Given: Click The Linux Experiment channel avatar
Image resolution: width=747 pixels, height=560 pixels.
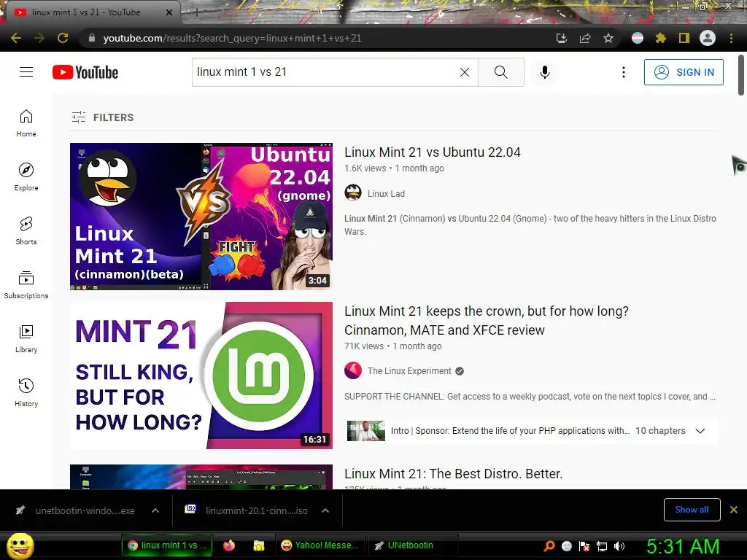Looking at the screenshot, I should (x=353, y=370).
